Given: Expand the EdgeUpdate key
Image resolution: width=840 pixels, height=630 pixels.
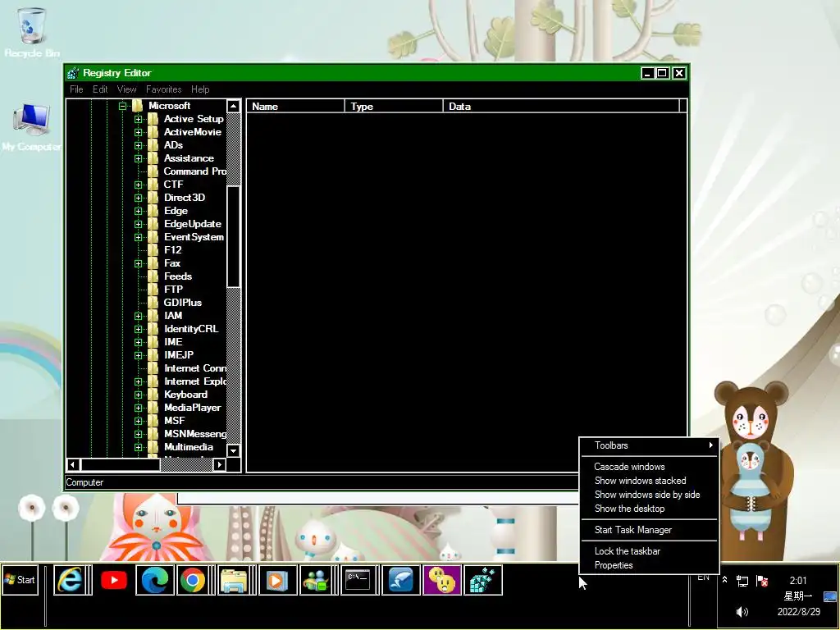Looking at the screenshot, I should (138, 224).
